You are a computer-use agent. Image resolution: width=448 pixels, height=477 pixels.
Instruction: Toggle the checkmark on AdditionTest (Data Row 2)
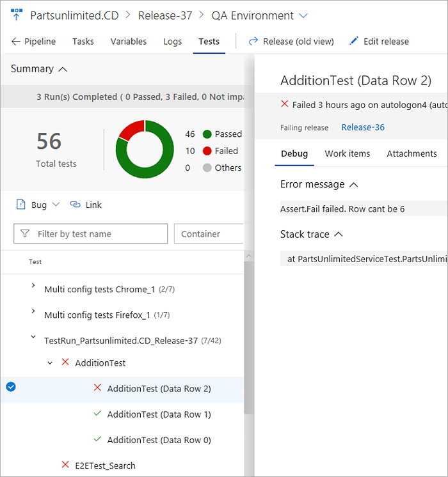click(10, 386)
